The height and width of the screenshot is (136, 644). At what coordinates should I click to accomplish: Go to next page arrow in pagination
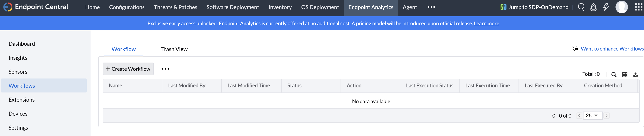[606, 116]
